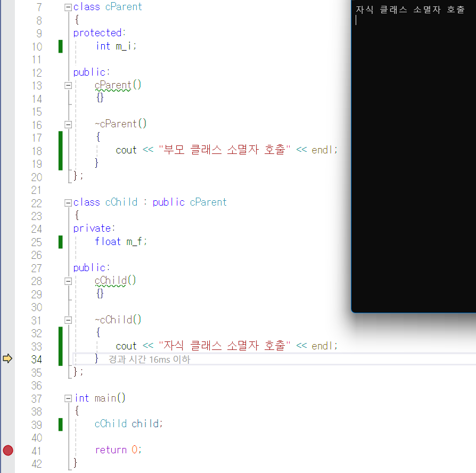The image size is (476, 473).
Task: Collapse the ~cChild() destructor block
Action: tap(68, 320)
